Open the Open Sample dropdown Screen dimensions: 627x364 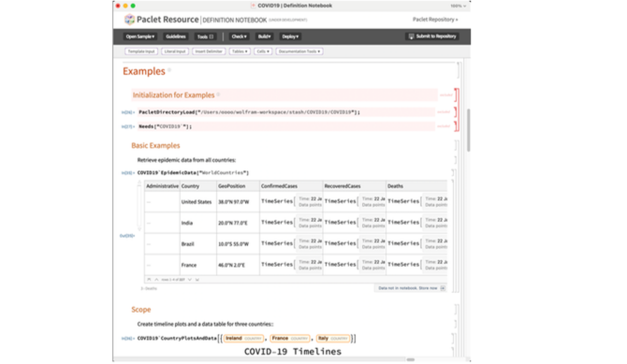140,36
